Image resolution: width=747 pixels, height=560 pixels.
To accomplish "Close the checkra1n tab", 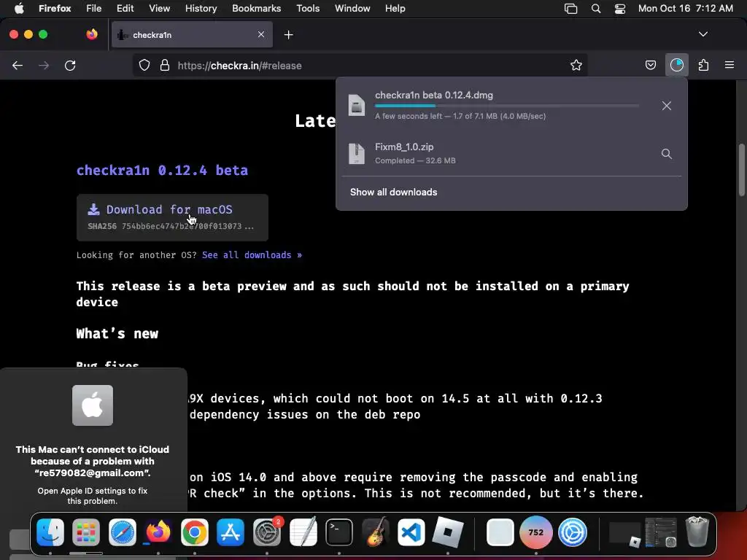I will (261, 34).
